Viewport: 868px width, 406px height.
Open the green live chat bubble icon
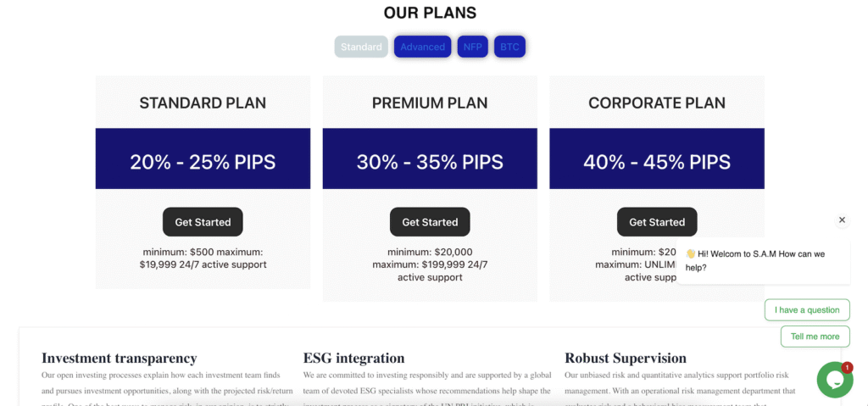[x=835, y=380]
